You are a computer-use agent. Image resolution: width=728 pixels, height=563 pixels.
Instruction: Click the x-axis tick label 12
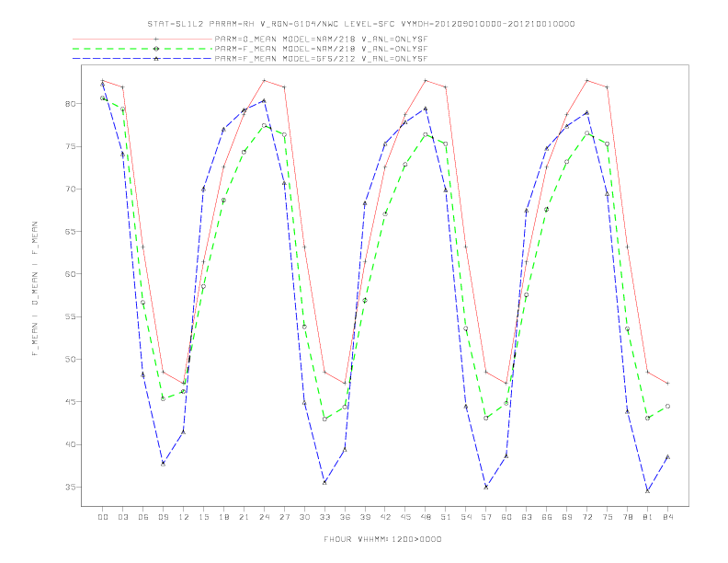tap(184, 517)
